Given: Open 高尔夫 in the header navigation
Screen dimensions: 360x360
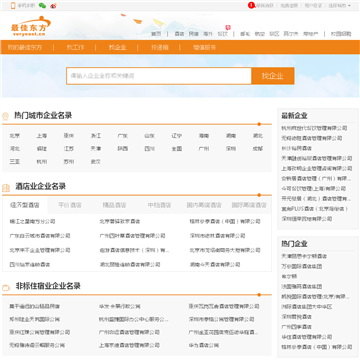Looking at the screenshot, I should [291, 34].
